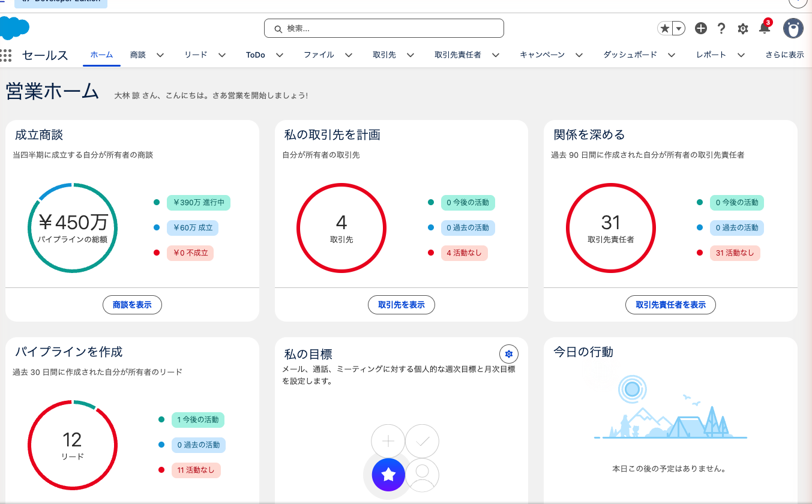Open the App Launcher grid icon

6,55
